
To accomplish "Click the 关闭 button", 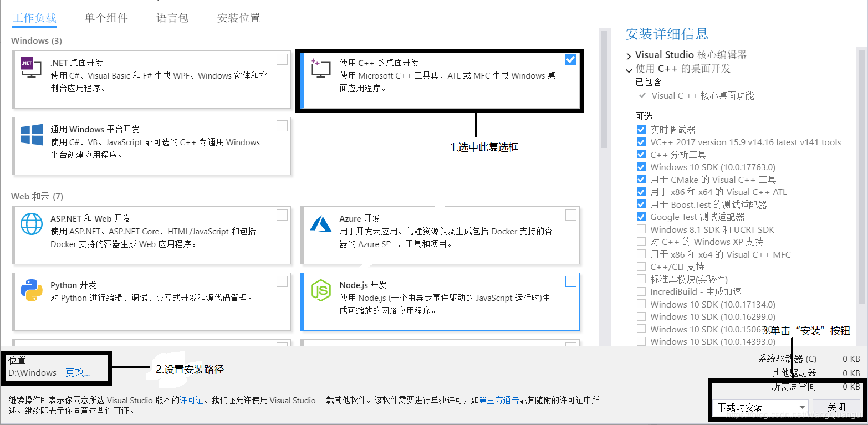I will point(836,407).
